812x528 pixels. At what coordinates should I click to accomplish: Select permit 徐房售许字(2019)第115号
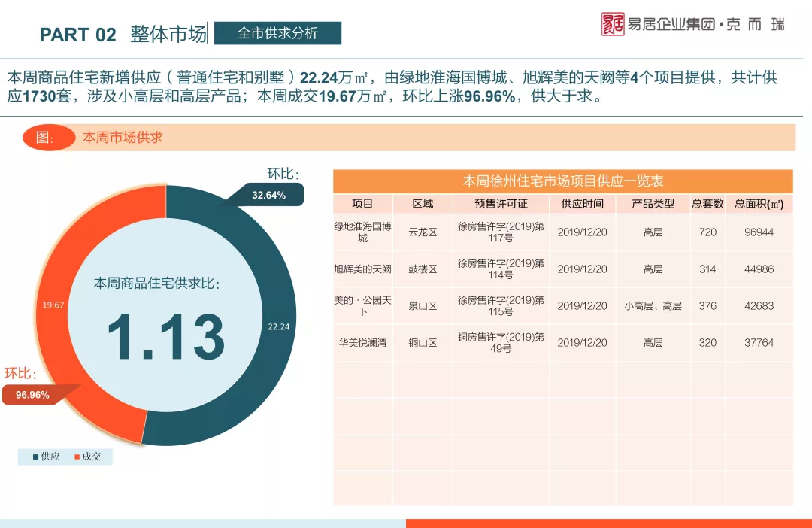click(x=501, y=305)
